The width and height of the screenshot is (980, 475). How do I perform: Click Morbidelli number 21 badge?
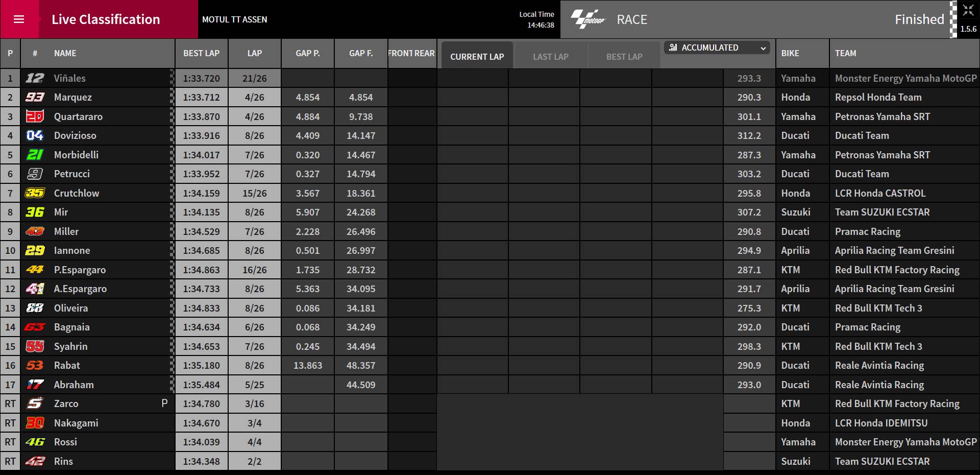tap(35, 155)
